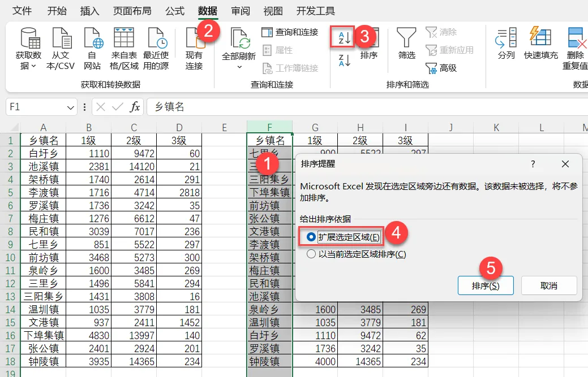588x377 pixels.
Task: Click the help question mark in 排序提醒 dialog
Action: (533, 164)
